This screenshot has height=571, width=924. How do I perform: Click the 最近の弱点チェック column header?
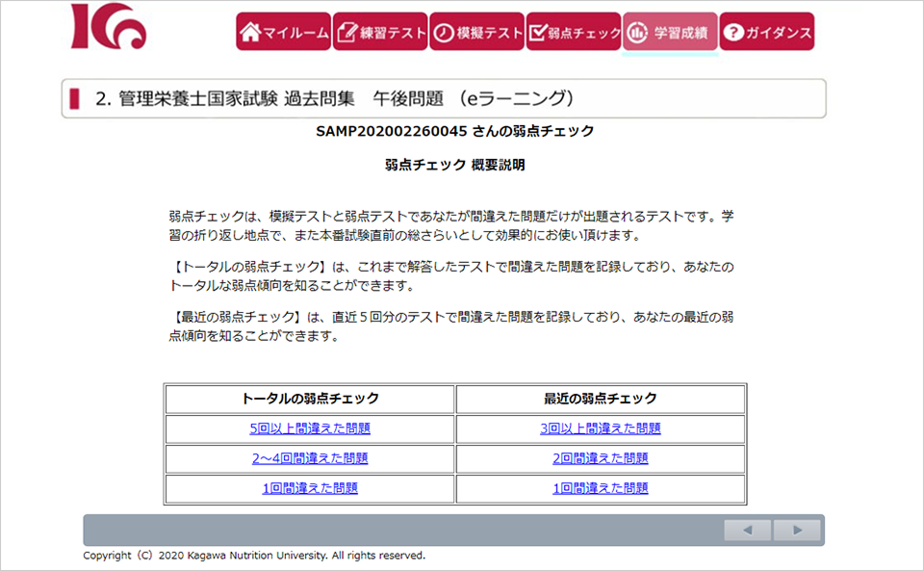[x=601, y=399]
